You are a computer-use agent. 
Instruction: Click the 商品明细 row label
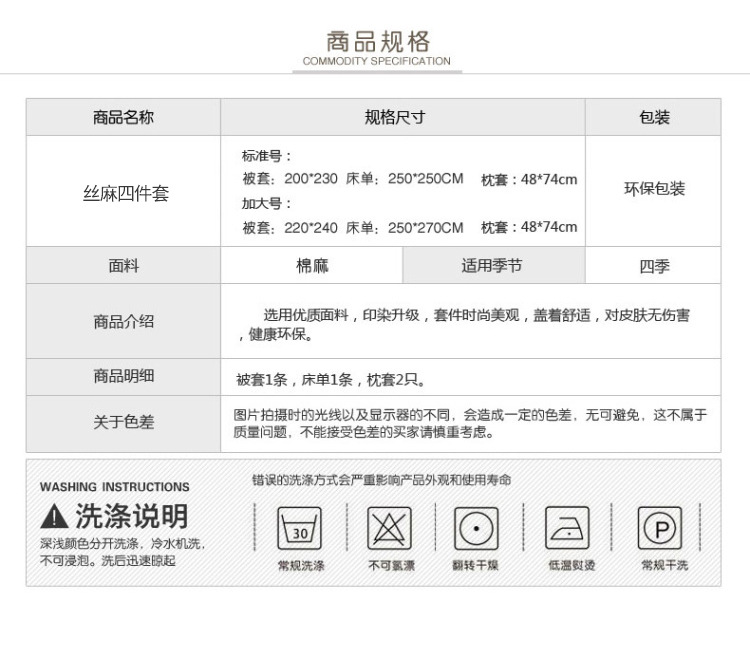[x=124, y=377]
